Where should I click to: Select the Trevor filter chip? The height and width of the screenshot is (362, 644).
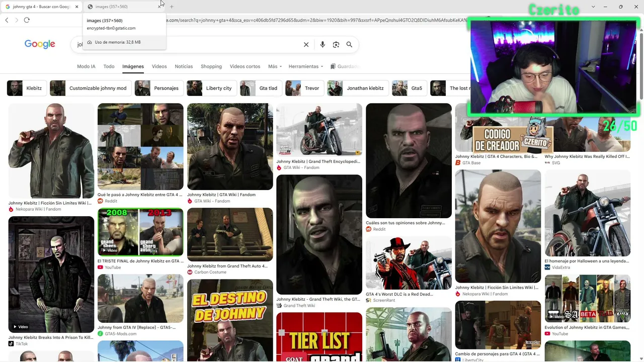[304, 88]
